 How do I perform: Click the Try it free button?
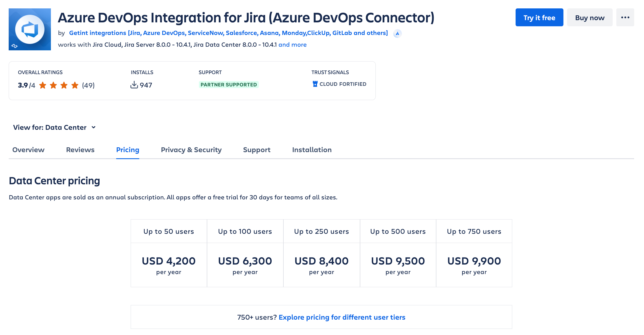point(539,17)
